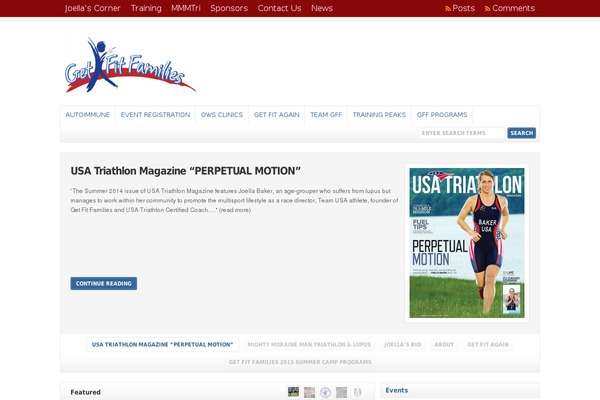
Task: Open Joella's Corner menu item
Action: pos(92,8)
